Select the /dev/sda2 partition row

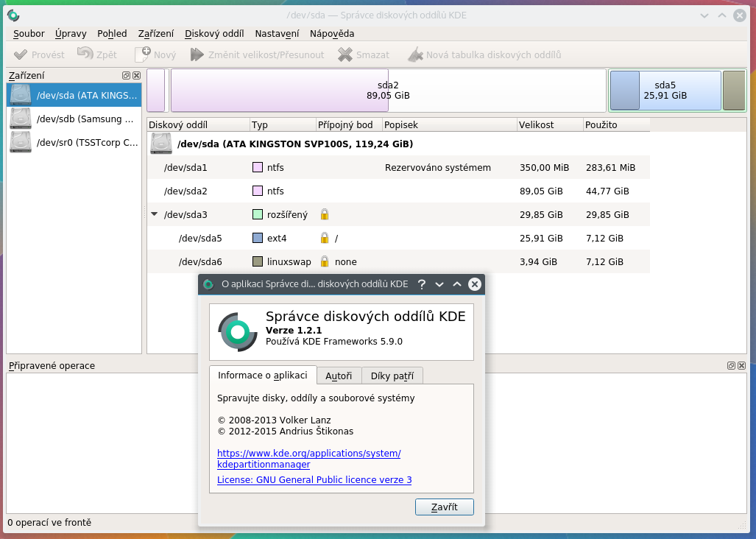point(399,191)
